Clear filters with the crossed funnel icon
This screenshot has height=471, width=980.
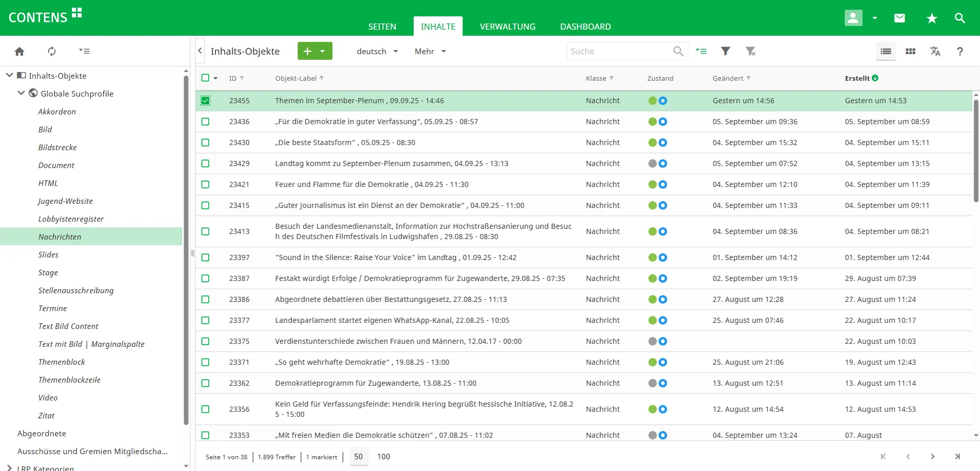point(750,51)
